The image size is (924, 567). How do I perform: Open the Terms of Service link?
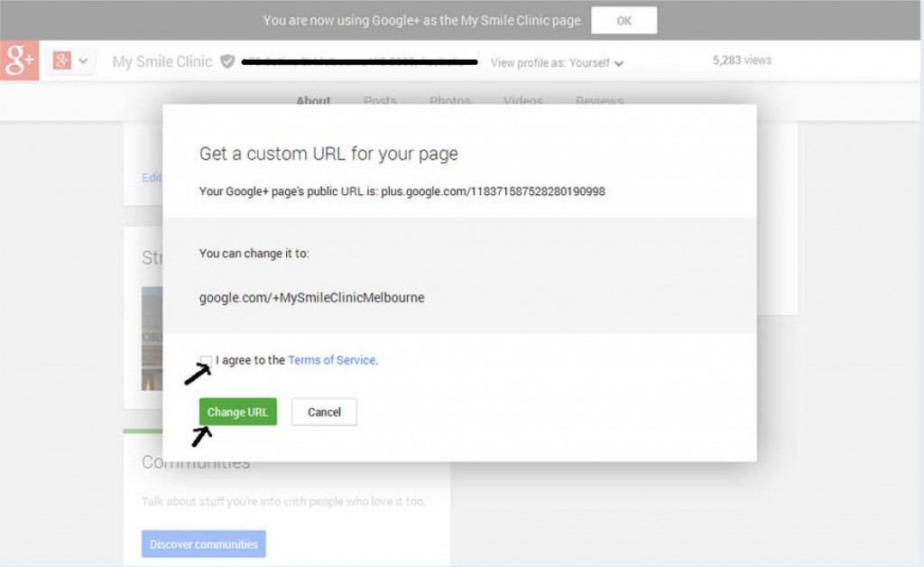click(x=332, y=359)
